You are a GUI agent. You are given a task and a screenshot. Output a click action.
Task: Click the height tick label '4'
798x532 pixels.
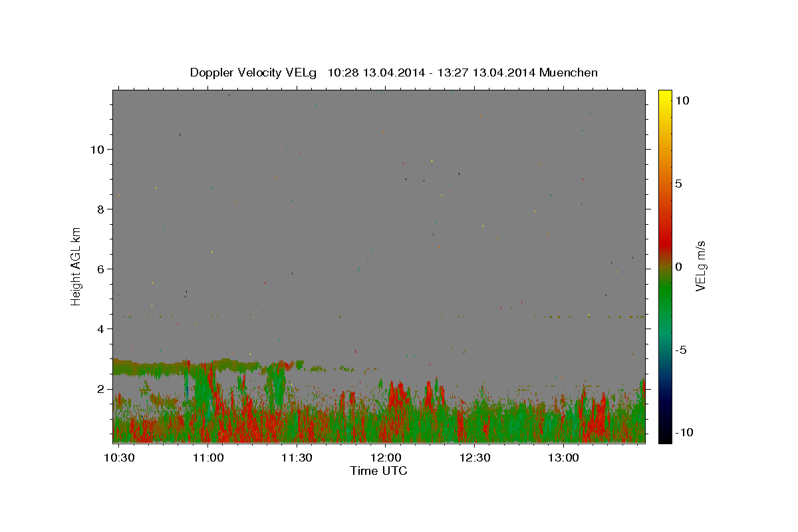(x=100, y=329)
